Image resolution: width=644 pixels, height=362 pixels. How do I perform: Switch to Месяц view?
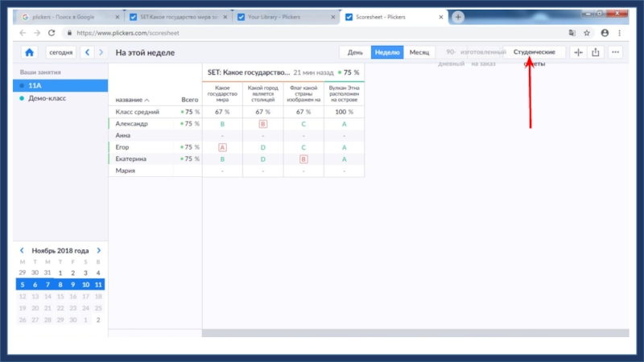tap(419, 52)
